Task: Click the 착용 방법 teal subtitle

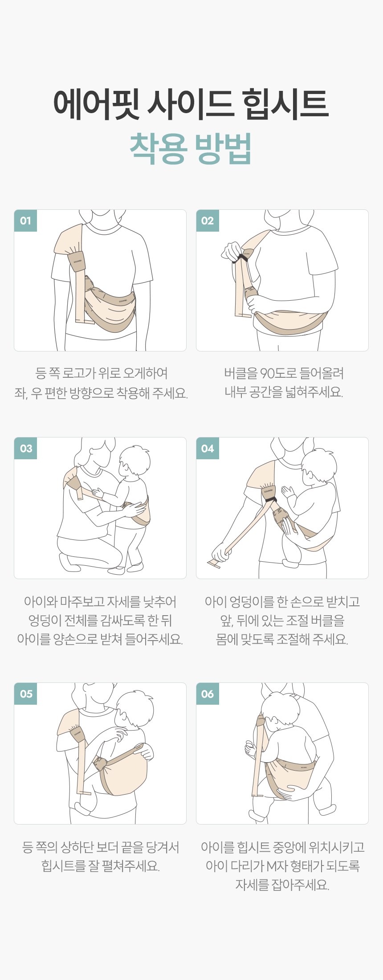Action: tap(191, 148)
